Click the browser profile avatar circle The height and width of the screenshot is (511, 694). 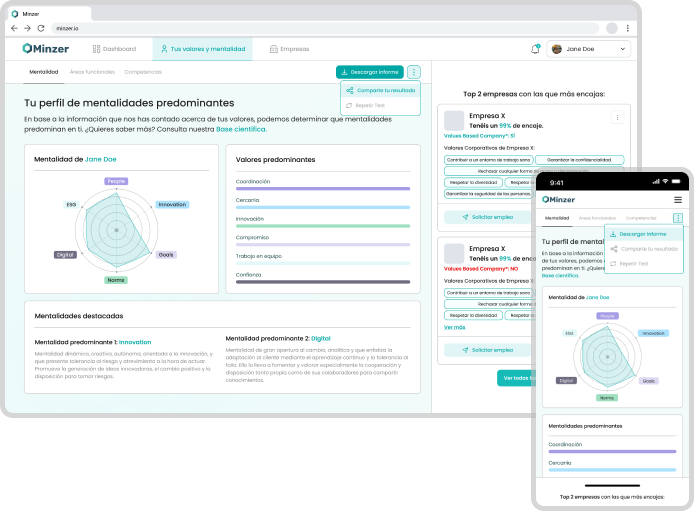pos(612,28)
